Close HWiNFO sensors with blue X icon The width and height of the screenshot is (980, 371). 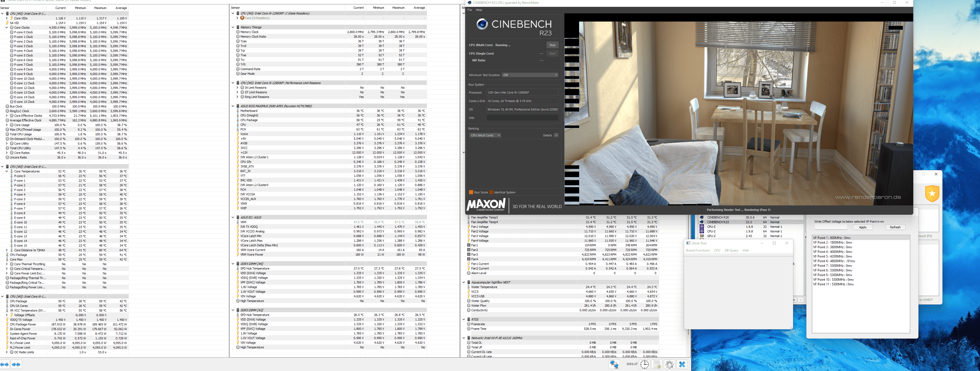(x=682, y=364)
